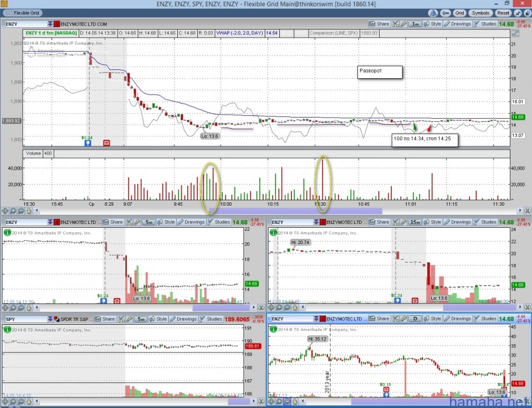
Task: Open the symbol dropdown arrow in the 1m chart
Action: click(x=50, y=24)
